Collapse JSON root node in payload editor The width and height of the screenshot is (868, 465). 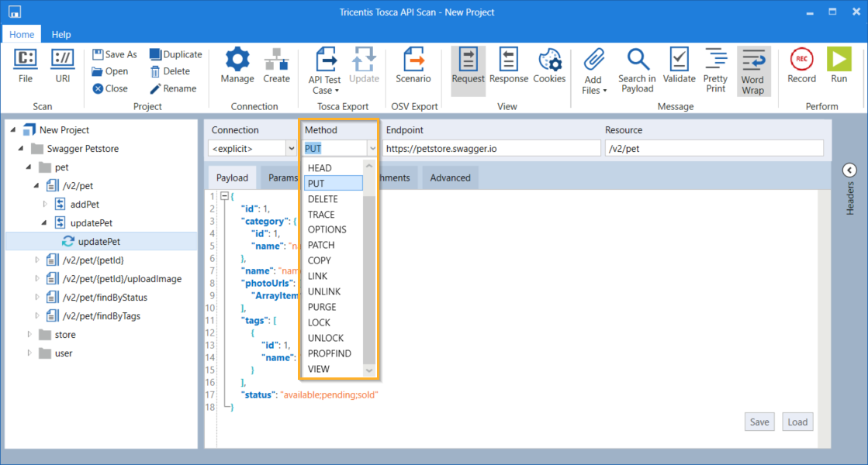[x=225, y=196]
